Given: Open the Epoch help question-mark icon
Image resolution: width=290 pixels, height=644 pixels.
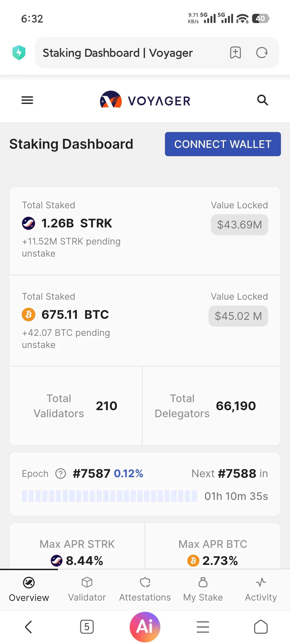Looking at the screenshot, I should pos(61,474).
